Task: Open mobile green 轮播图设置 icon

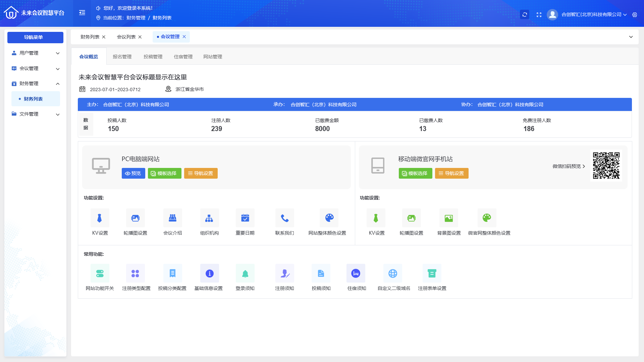Action: pos(411,218)
